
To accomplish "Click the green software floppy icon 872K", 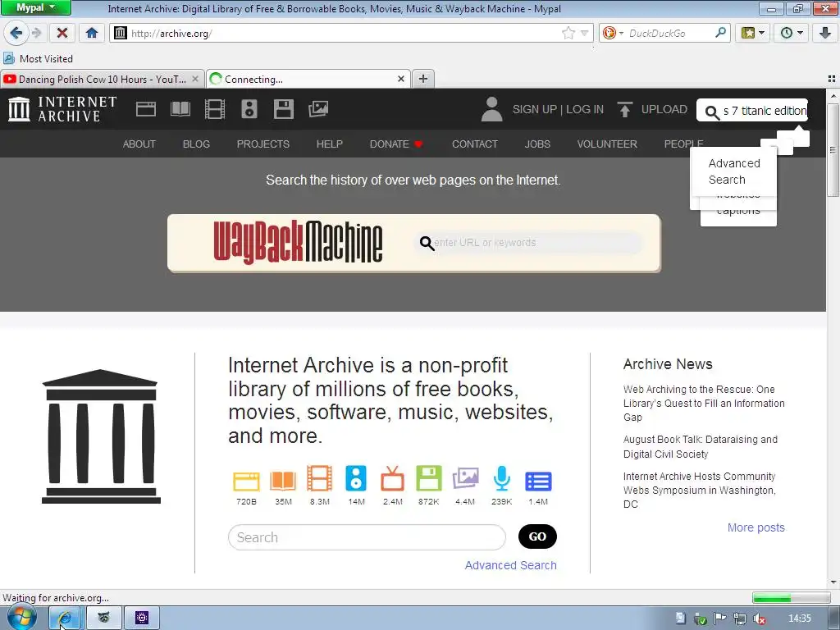I will click(x=429, y=478).
